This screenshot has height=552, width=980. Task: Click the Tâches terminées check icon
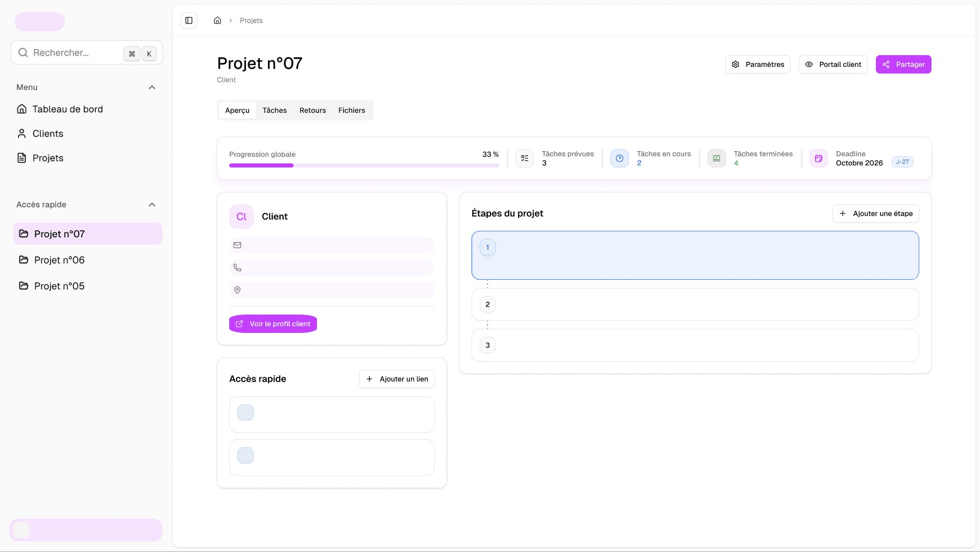pos(717,158)
